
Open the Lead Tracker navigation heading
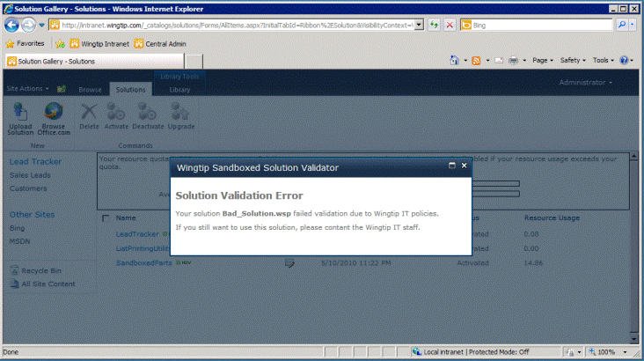[35, 162]
